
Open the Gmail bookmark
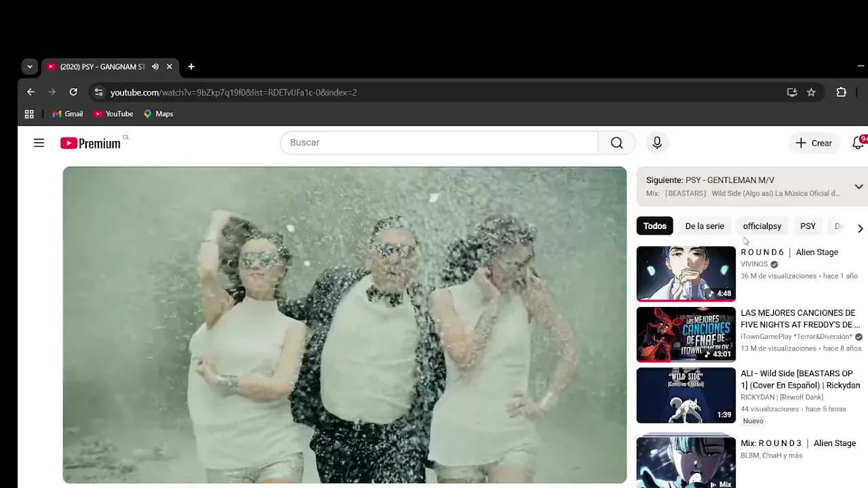(x=68, y=114)
